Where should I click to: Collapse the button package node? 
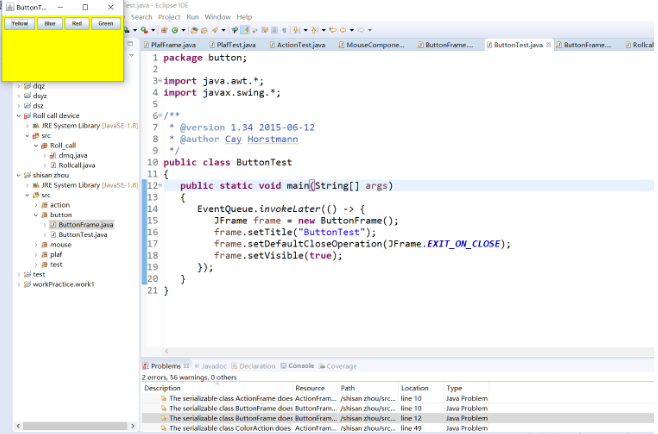(x=36, y=215)
